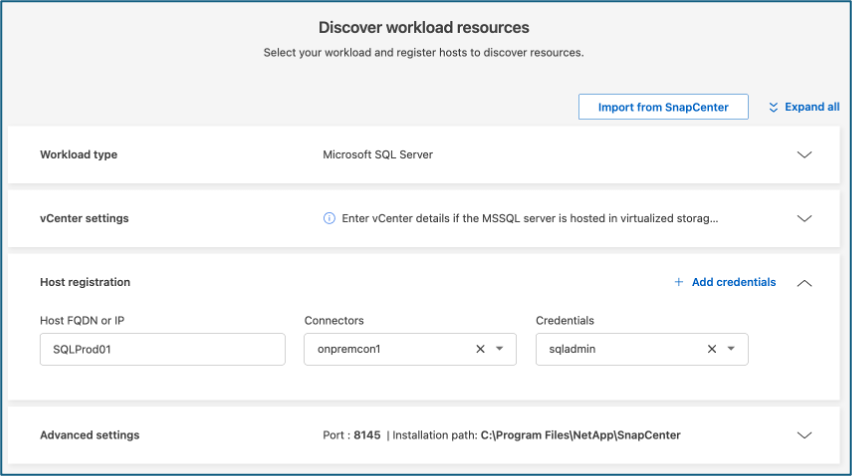
Task: Click the Host FQDN or IP input field
Action: tap(162, 349)
